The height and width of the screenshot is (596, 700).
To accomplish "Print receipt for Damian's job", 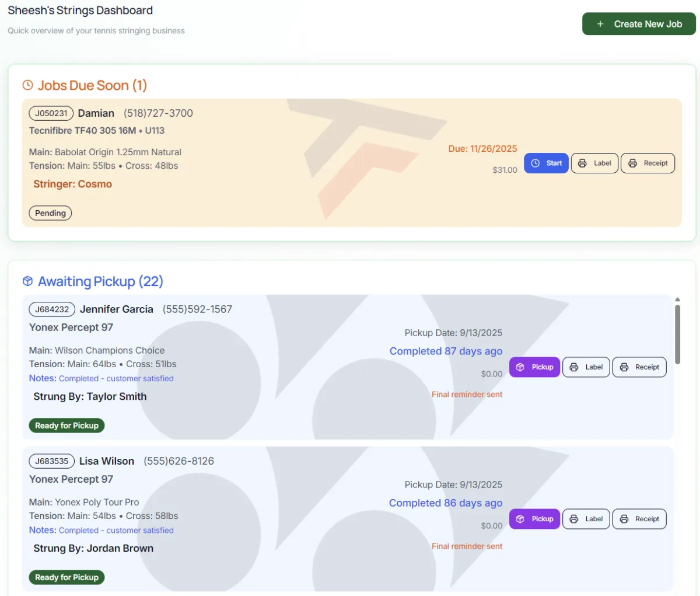I will (x=647, y=163).
